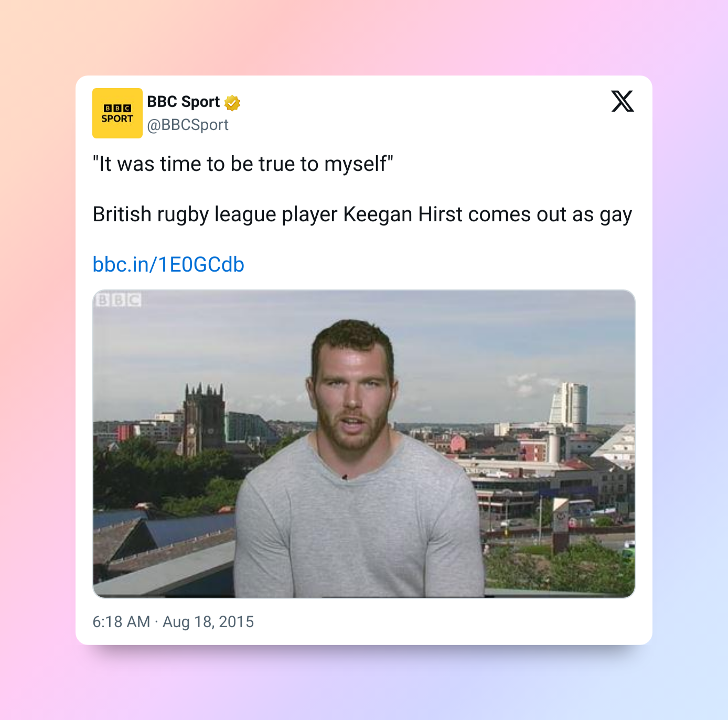Click the quote "It was time to be true to myself"
Image resolution: width=728 pixels, height=720 pixels.
(x=243, y=164)
